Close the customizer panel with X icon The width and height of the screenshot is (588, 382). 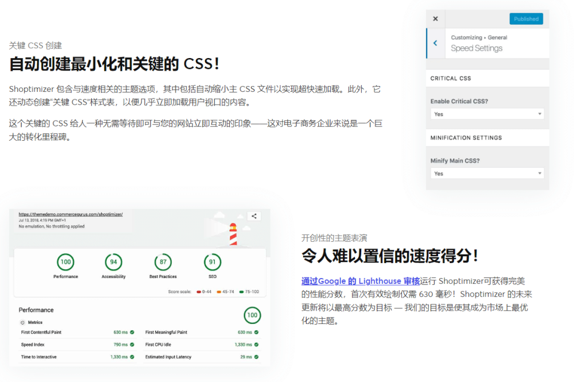point(435,19)
